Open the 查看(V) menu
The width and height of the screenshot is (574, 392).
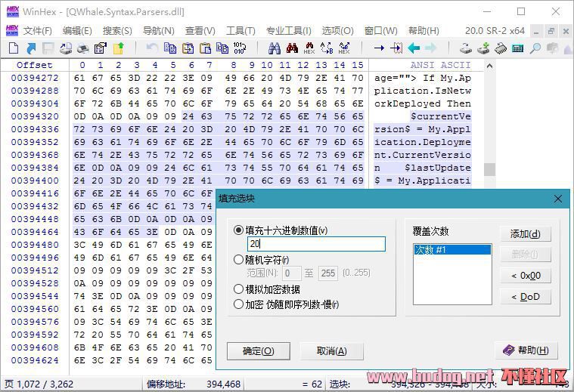200,31
